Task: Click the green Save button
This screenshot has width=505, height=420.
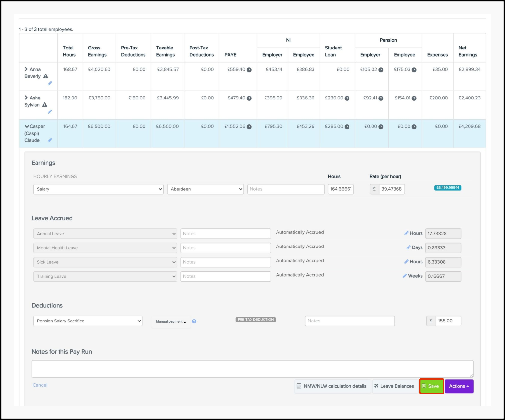Action: click(431, 386)
